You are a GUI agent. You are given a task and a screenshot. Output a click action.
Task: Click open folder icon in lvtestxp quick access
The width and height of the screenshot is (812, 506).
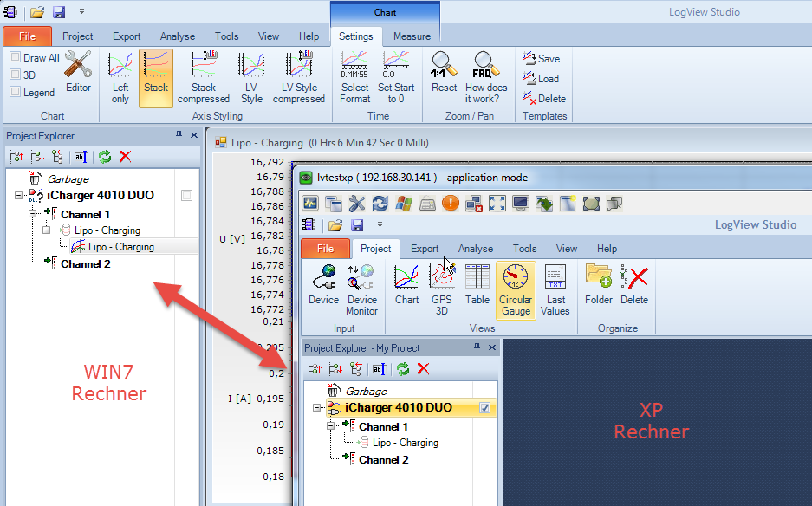tap(335, 224)
